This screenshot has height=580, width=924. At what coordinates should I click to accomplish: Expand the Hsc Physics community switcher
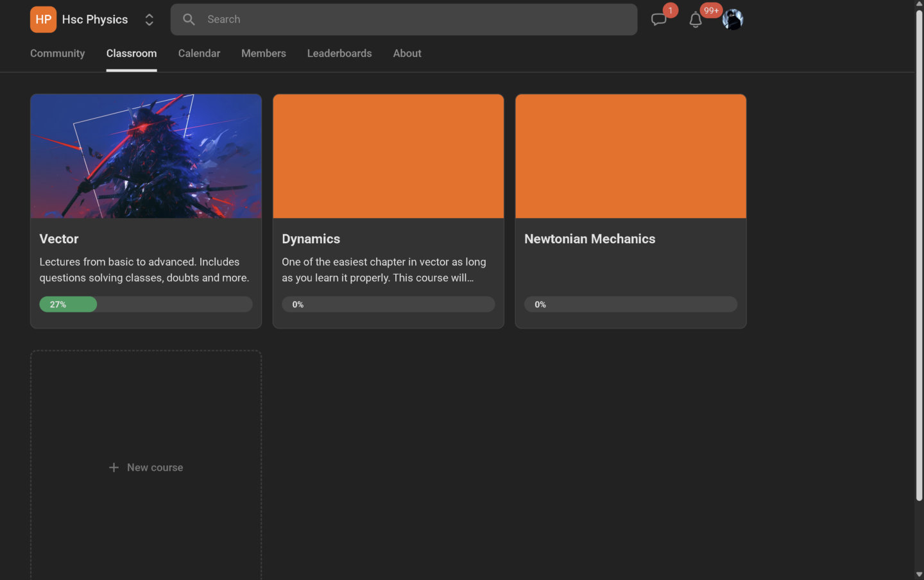point(149,20)
